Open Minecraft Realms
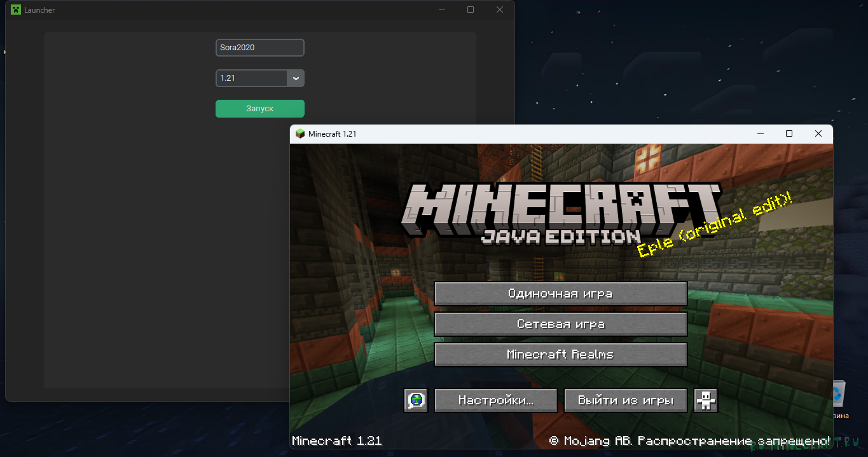 click(x=560, y=355)
